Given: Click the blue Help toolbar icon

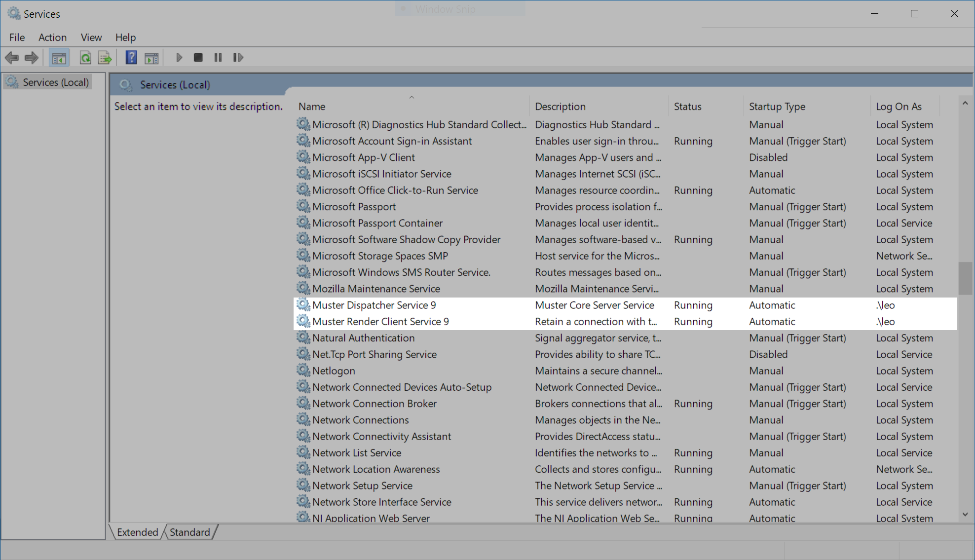Looking at the screenshot, I should 131,58.
